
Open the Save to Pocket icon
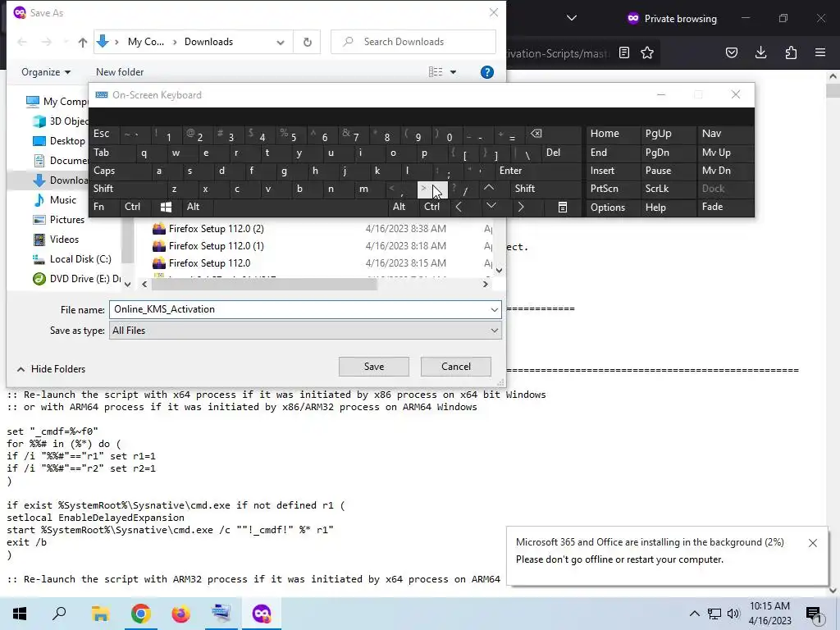pos(732,52)
